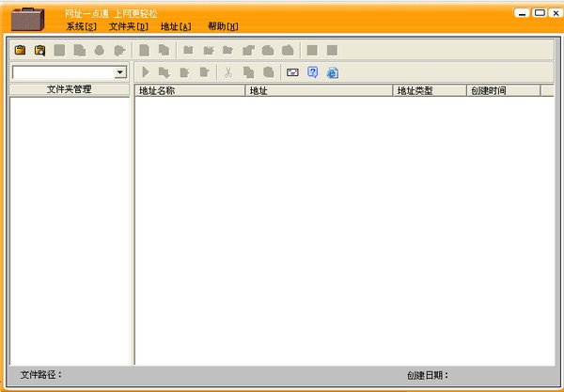The height and width of the screenshot is (392, 564).
Task: Click the card icon before help icon
Action: pos(292,72)
